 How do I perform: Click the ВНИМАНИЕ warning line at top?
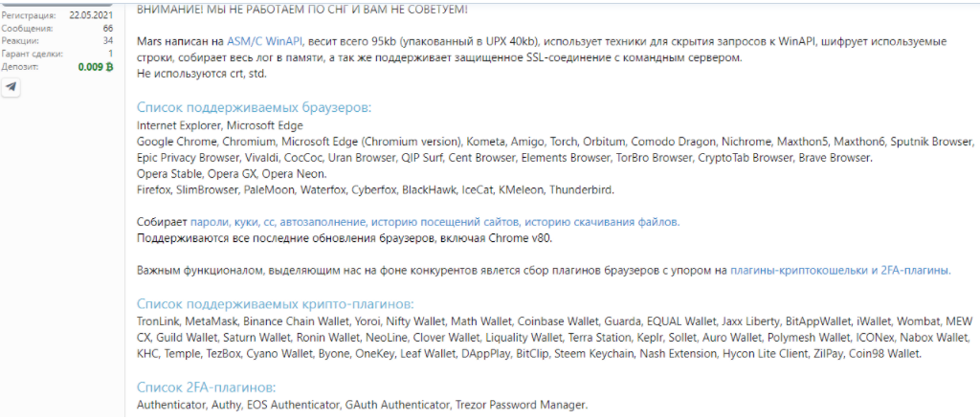[x=302, y=10]
